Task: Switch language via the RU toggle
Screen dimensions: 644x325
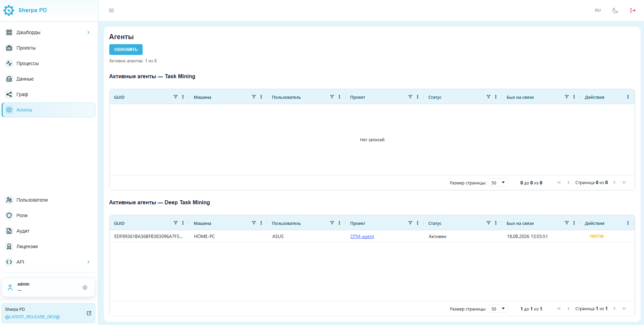Action: [x=598, y=10]
